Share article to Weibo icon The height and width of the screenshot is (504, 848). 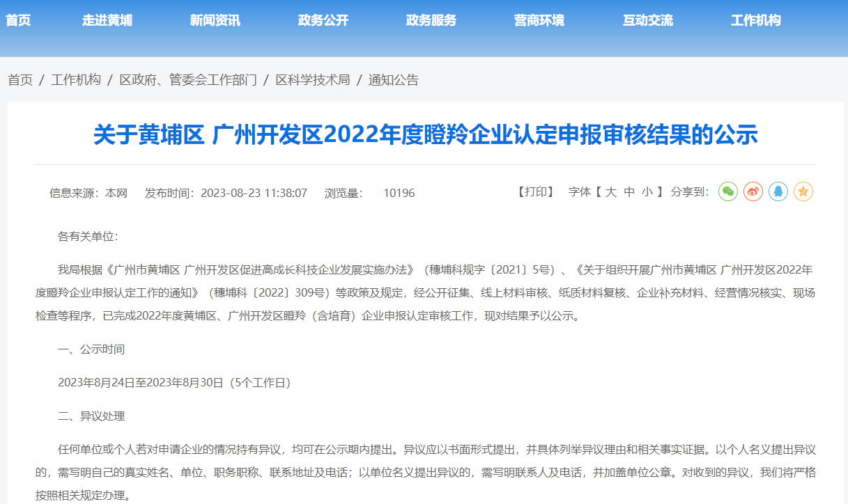click(753, 191)
